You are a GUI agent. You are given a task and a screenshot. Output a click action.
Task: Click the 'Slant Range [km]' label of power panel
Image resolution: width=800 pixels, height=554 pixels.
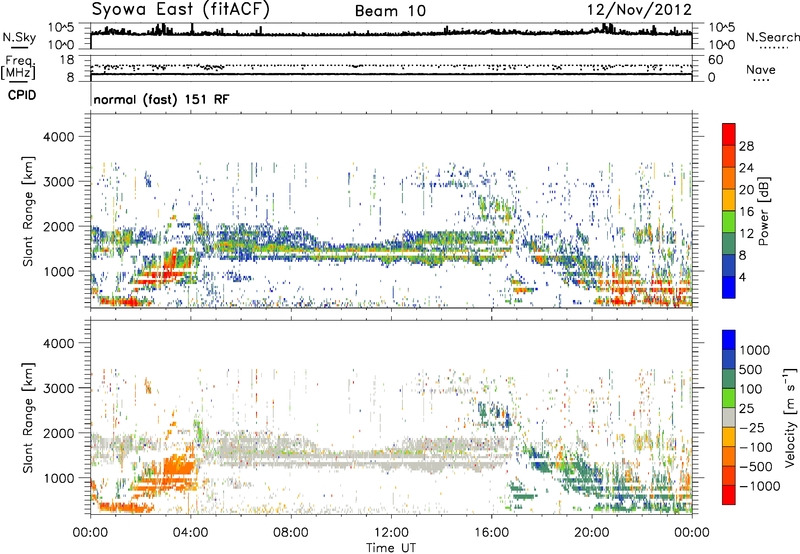click(28, 211)
